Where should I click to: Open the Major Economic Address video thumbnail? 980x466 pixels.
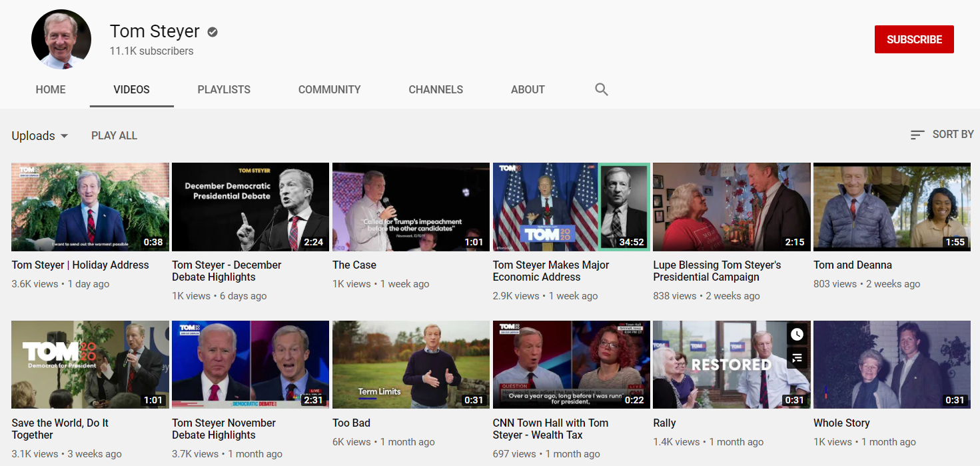click(571, 207)
